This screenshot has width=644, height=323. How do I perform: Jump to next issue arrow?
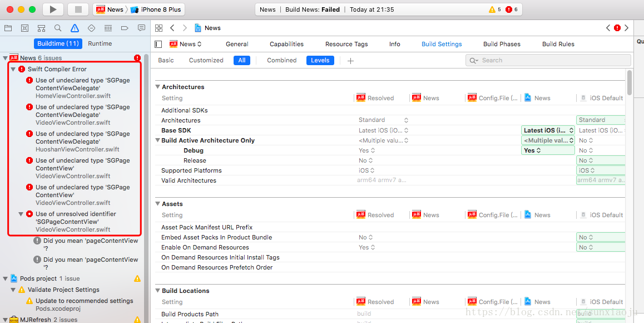click(626, 28)
